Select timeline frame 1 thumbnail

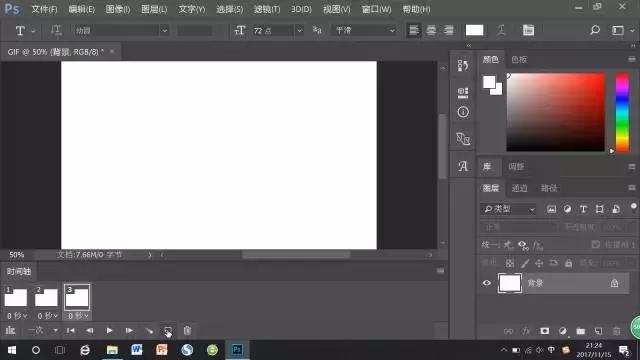click(x=16, y=297)
